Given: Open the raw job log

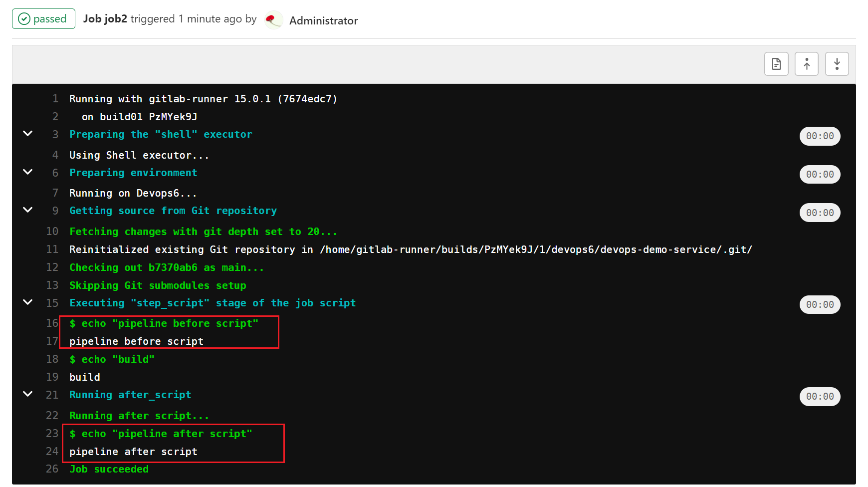Looking at the screenshot, I should 776,64.
